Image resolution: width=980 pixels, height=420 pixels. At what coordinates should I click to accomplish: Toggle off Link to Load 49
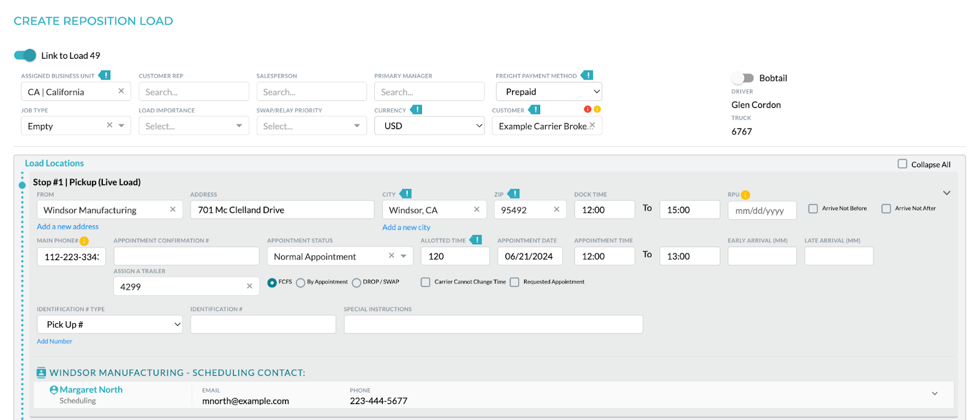pyautogui.click(x=25, y=55)
